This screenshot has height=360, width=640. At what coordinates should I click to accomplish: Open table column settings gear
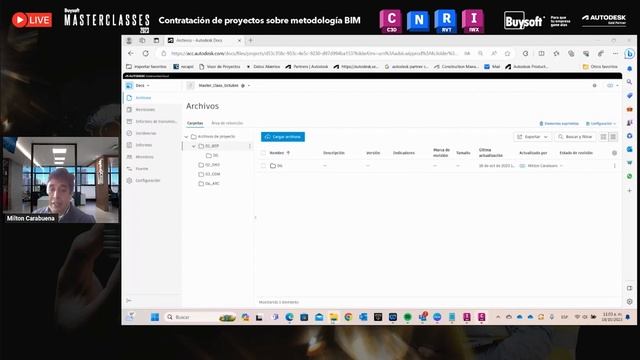coord(614,153)
